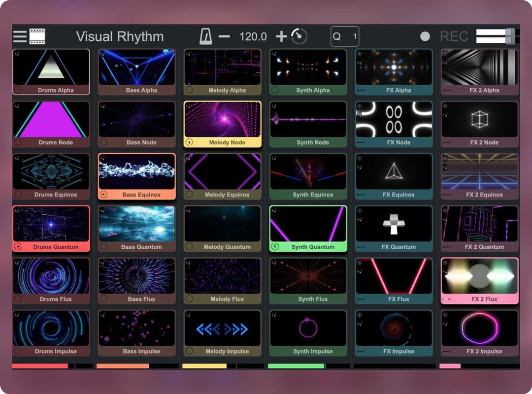Select the metronome icon
Image resolution: width=532 pixels, height=394 pixels.
(x=205, y=35)
